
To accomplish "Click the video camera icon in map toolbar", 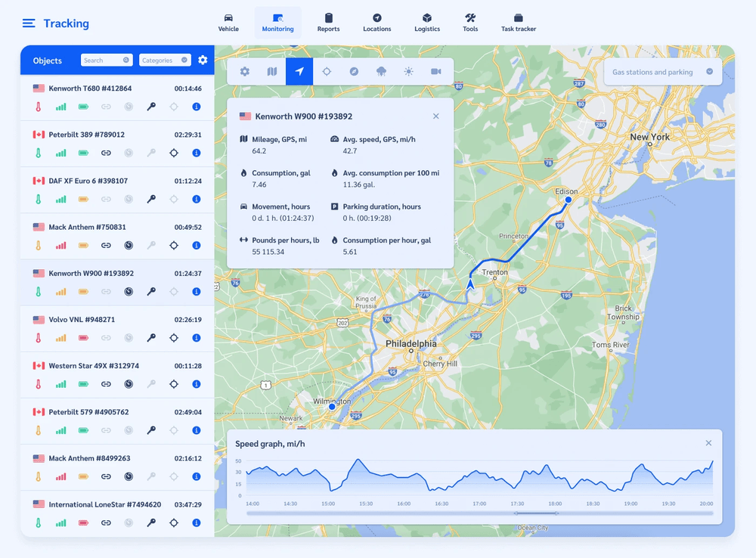I will pyautogui.click(x=435, y=72).
